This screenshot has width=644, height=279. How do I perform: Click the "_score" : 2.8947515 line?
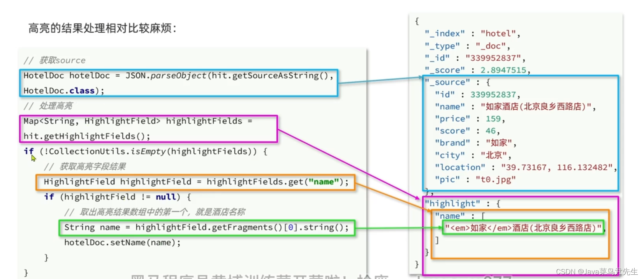[477, 70]
